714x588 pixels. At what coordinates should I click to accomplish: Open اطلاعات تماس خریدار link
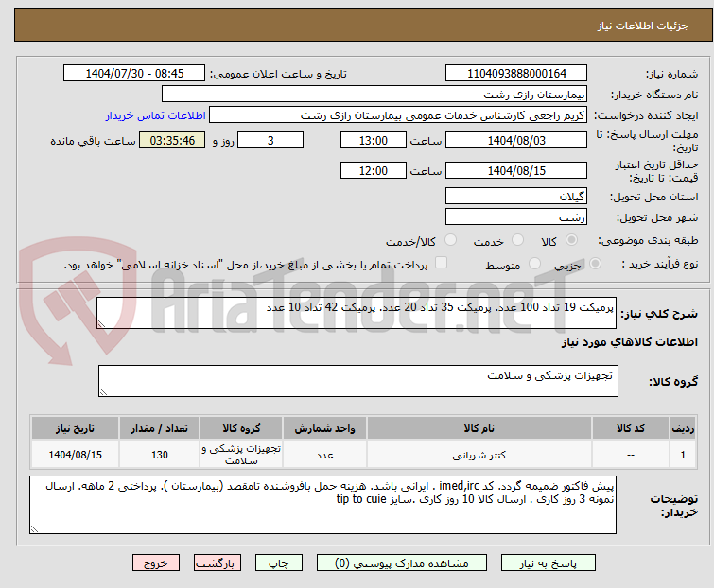pos(156,115)
